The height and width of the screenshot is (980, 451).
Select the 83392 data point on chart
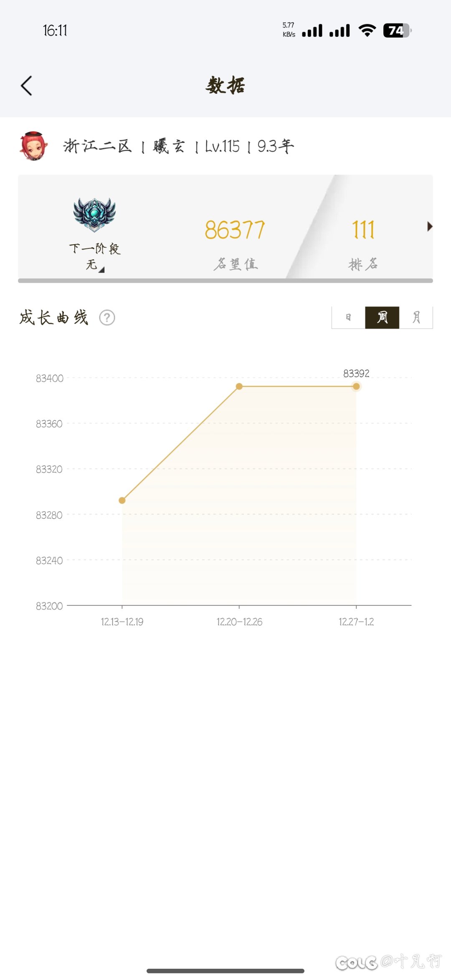coord(356,387)
